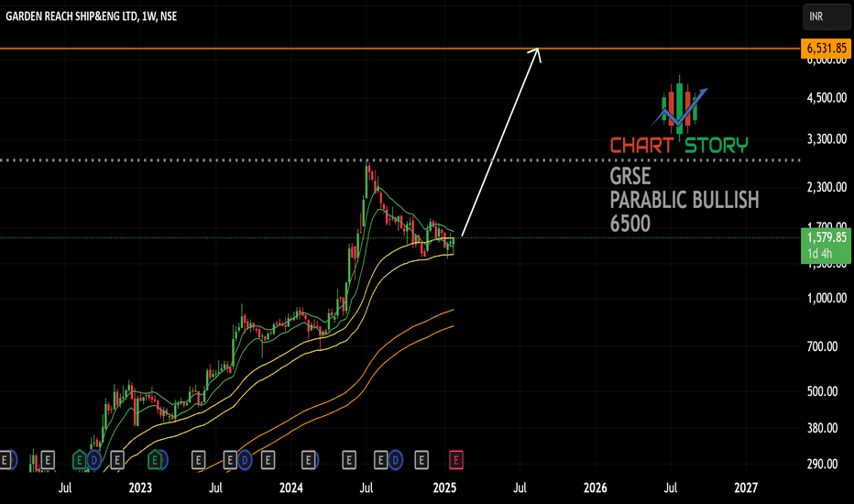This screenshot has width=854, height=504.
Task: Click the 1,000.00 price axis label
Action: pos(827,298)
